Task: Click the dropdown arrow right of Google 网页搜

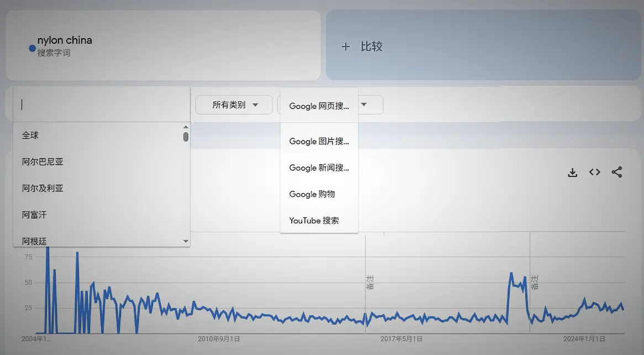Action: point(364,105)
